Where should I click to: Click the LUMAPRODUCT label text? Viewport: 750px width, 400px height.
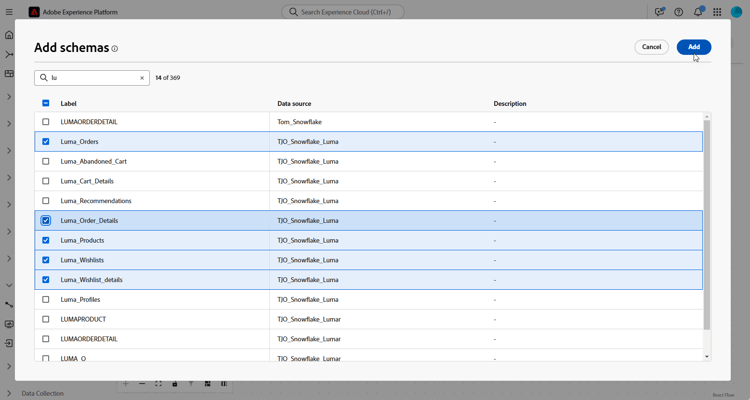pyautogui.click(x=83, y=319)
